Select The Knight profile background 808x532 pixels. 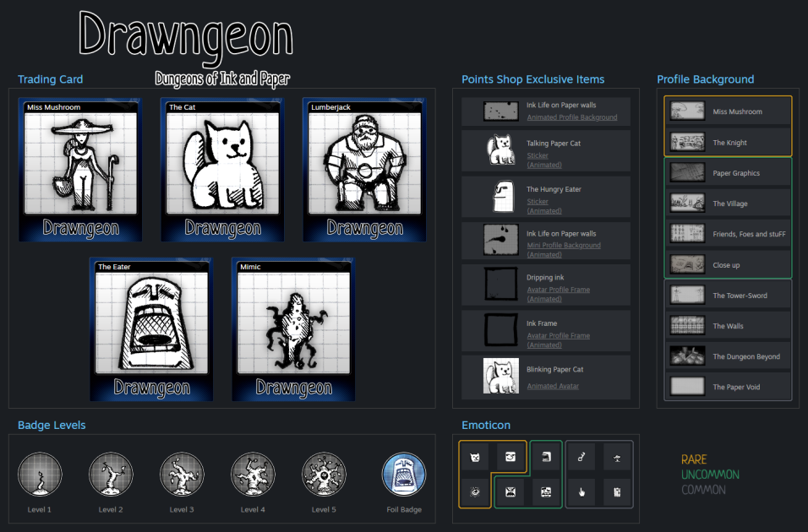tap(728, 142)
